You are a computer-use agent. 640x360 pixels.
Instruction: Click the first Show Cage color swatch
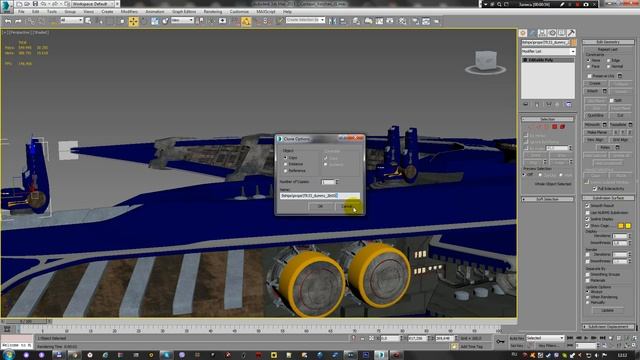621,225
